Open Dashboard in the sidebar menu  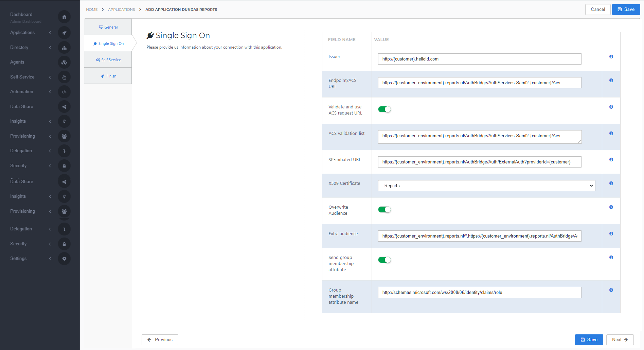click(21, 15)
